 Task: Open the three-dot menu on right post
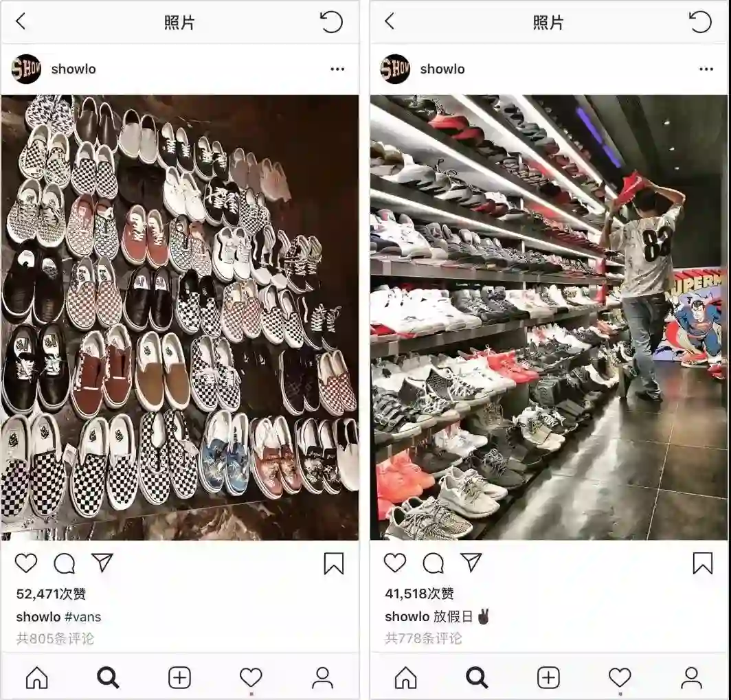click(x=706, y=69)
